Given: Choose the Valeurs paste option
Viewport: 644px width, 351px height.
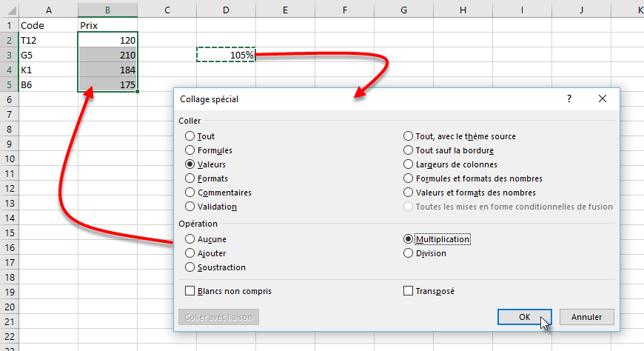Looking at the screenshot, I should point(190,164).
